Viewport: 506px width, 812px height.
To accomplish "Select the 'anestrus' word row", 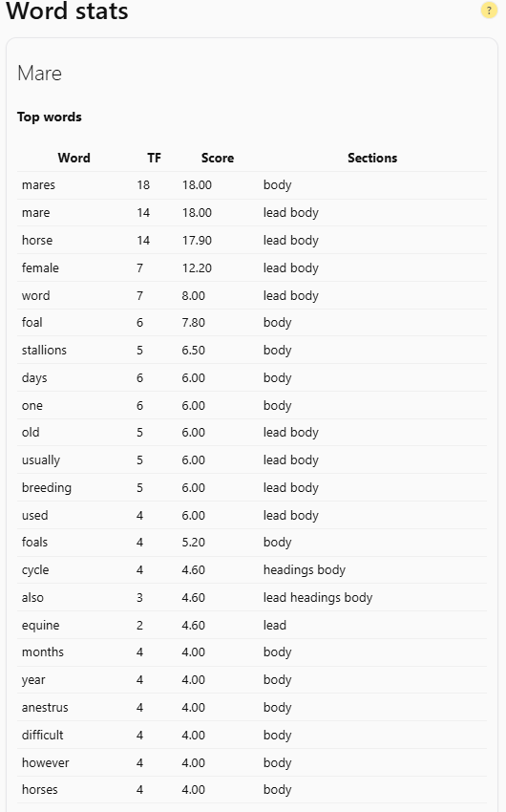I will pyautogui.click(x=252, y=707).
